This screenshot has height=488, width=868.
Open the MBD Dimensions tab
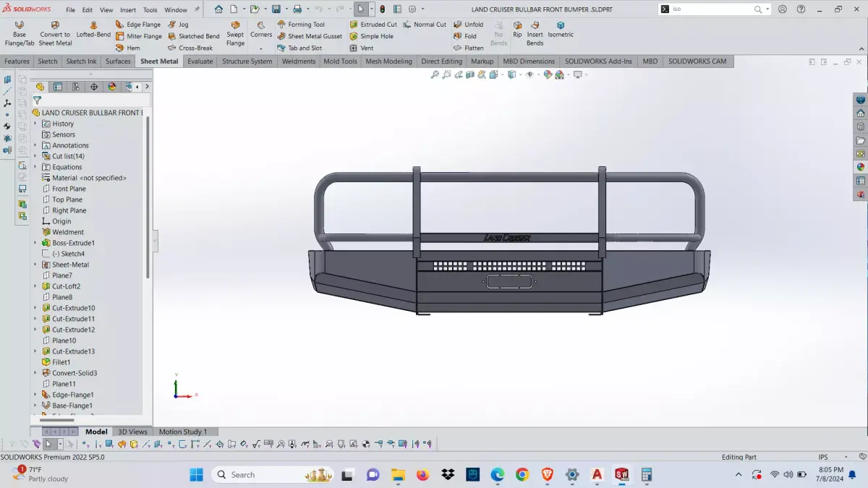click(529, 61)
